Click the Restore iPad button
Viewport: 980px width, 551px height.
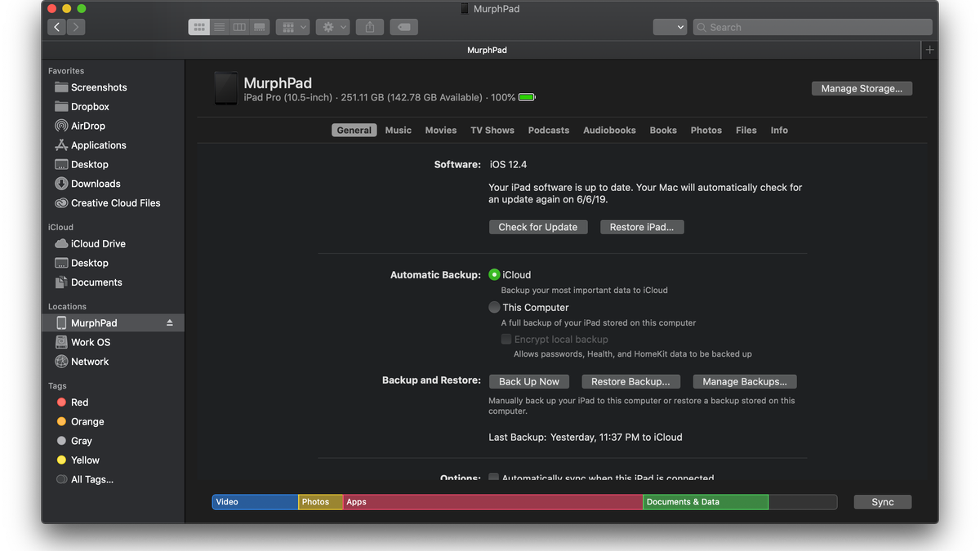click(x=642, y=227)
